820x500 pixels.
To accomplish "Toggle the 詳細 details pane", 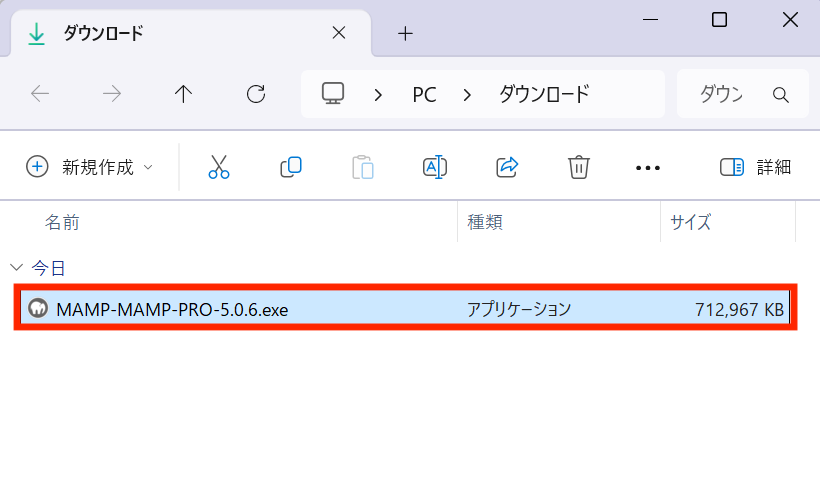I will tap(755, 167).
